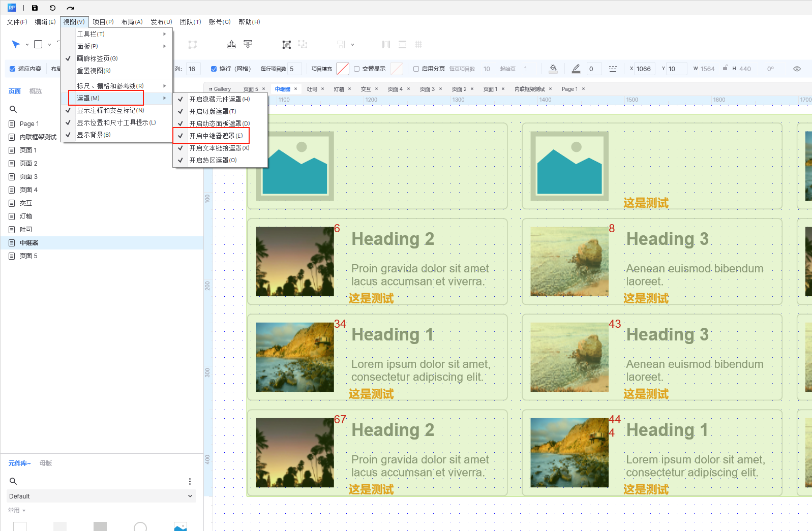Click the bring to front icon
Viewport: 812px width, 531px height.
pyautogui.click(x=231, y=44)
